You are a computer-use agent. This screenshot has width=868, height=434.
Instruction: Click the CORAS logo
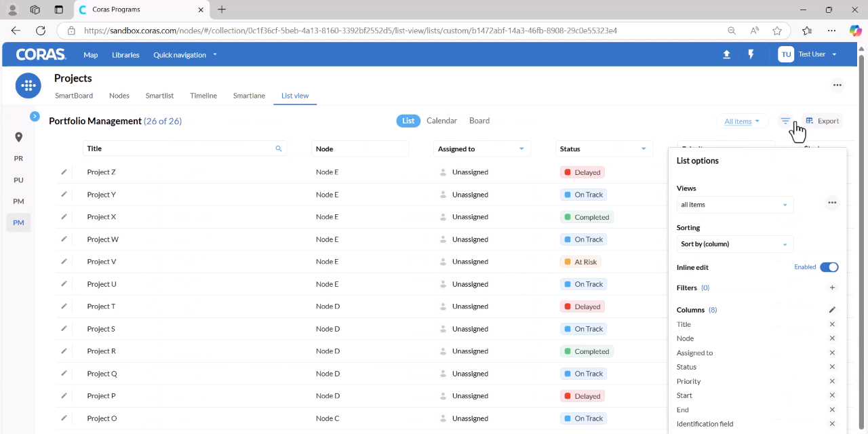coord(41,54)
